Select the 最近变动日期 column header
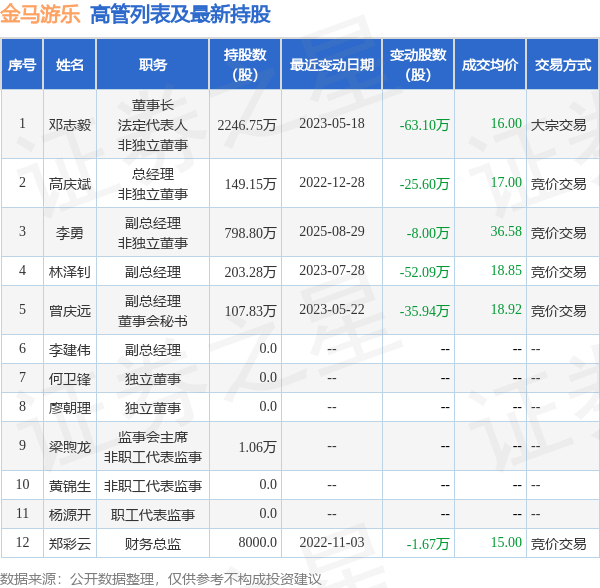Viewport: 600px width, 588px height. point(332,65)
